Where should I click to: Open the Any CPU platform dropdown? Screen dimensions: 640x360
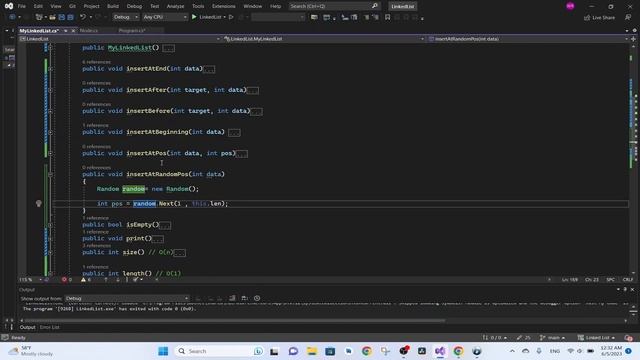coord(165,17)
